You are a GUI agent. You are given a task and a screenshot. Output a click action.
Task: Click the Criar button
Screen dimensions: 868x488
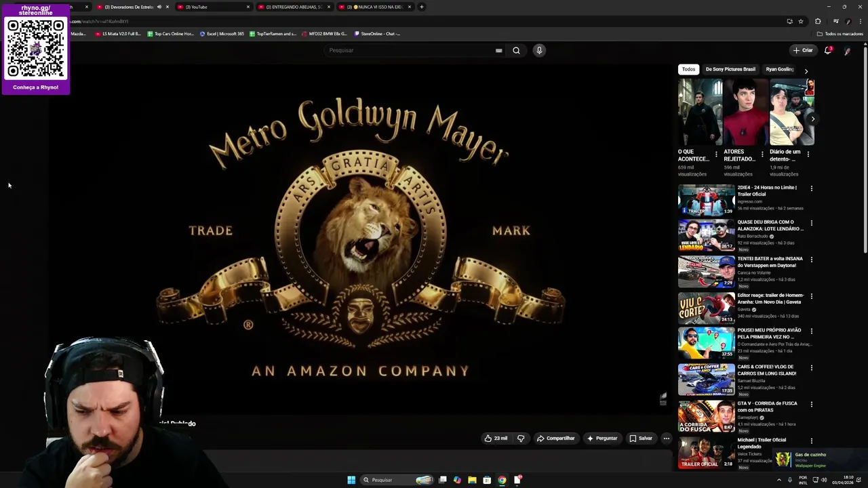click(x=803, y=50)
